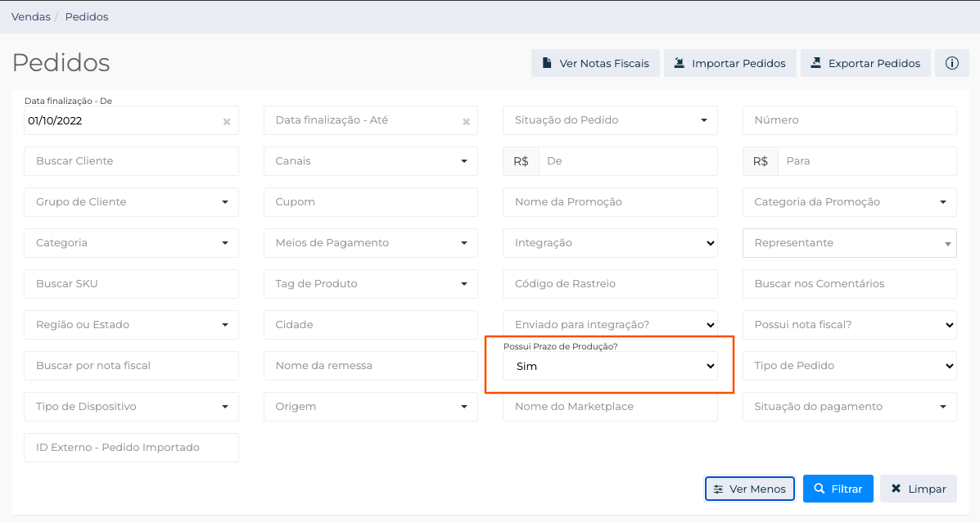The image size is (980, 523).
Task: Open Enviado para integração? select
Action: pos(610,325)
